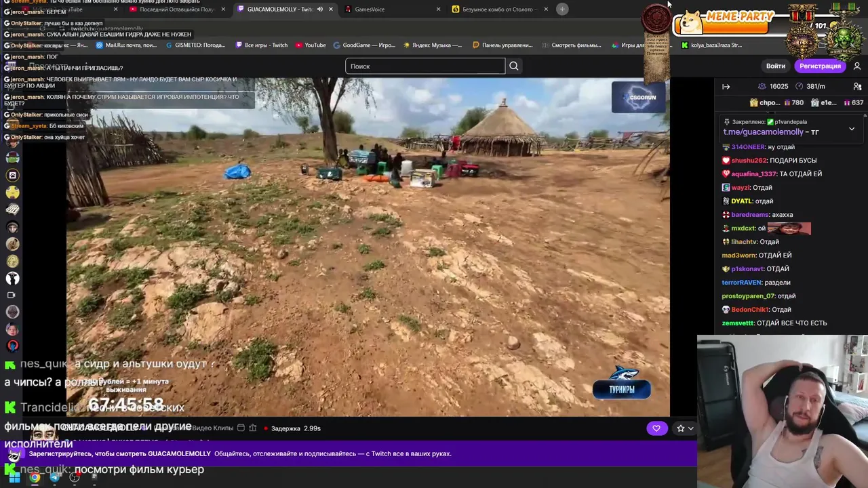
Task: Click gift leaderboard entry 637
Action: point(854,103)
